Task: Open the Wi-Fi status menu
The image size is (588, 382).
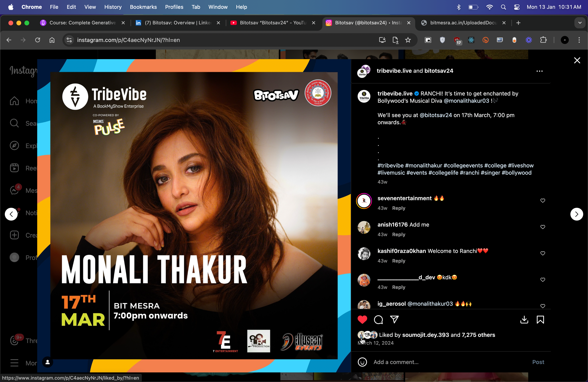Action: 489,7
